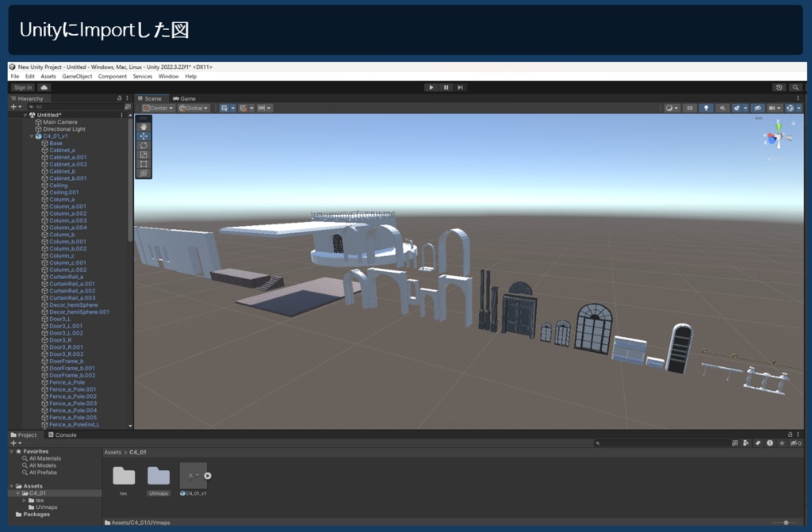Click the grid visibility icon
Image resolution: width=812 pixels, height=532 pixels.
[224, 108]
